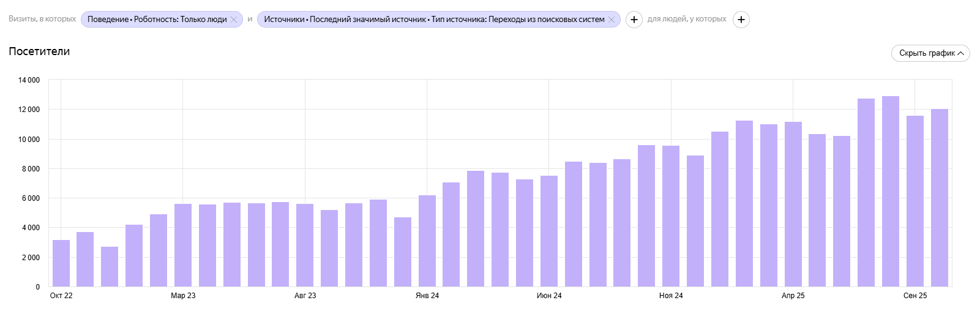980x311 pixels.
Task: Select the bar above Мар 23
Action: 183,245
